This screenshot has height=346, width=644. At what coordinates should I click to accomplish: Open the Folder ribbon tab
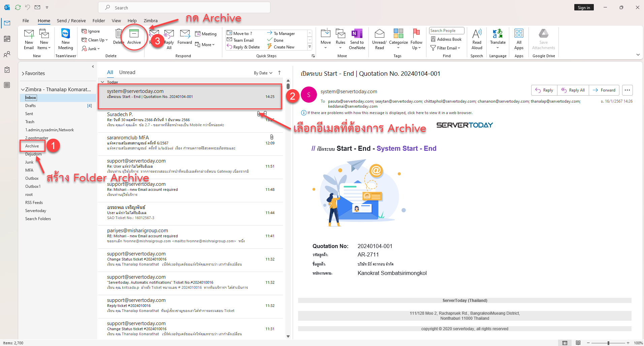tap(99, 21)
